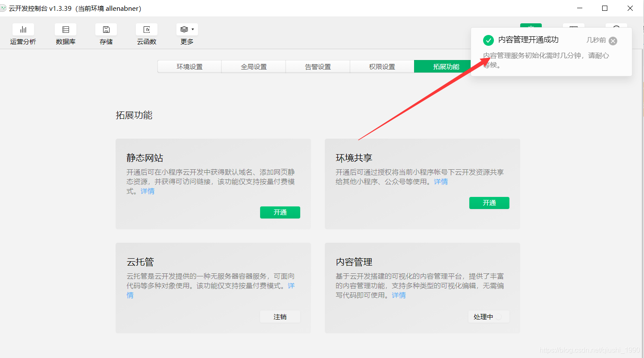
Task: Open the 存储 storage toolbar icon
Action: pos(106,30)
